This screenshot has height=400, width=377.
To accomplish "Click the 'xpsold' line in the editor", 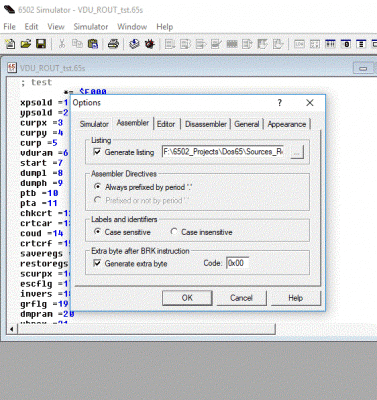I will tap(44, 103).
